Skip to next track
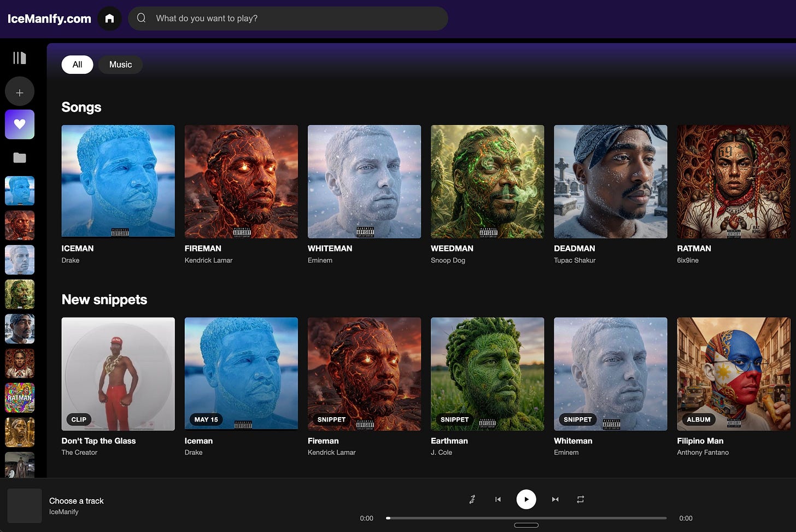796x532 pixels. click(x=555, y=499)
